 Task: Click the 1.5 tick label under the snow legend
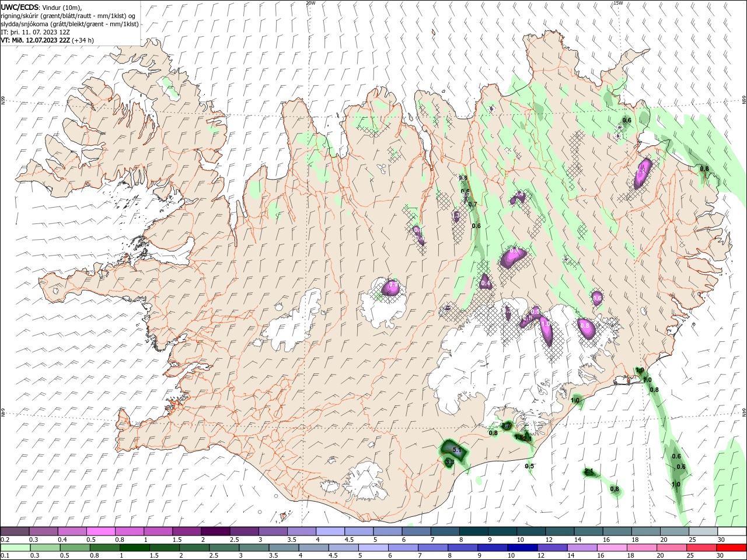(177, 540)
